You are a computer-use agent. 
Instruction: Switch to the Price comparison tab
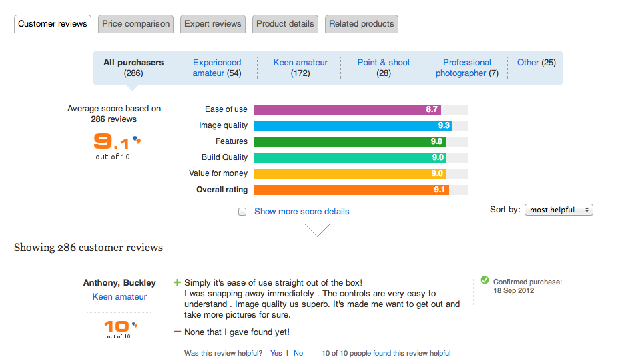point(136,24)
